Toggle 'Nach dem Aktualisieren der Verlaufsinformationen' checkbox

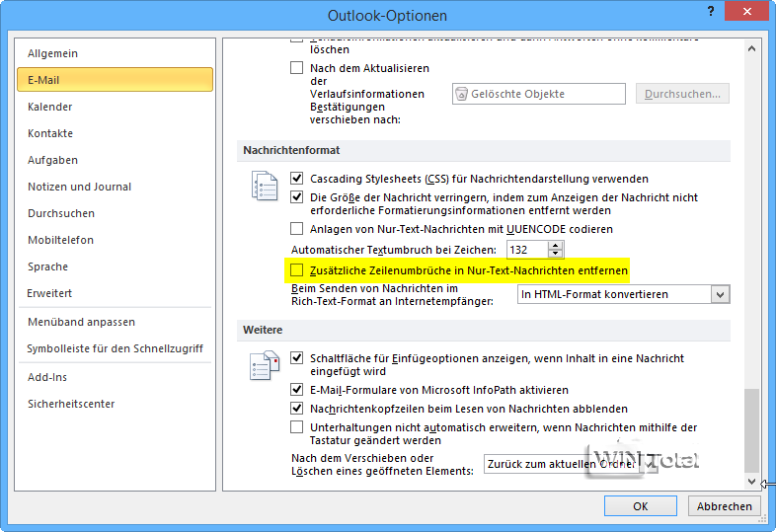click(x=296, y=68)
